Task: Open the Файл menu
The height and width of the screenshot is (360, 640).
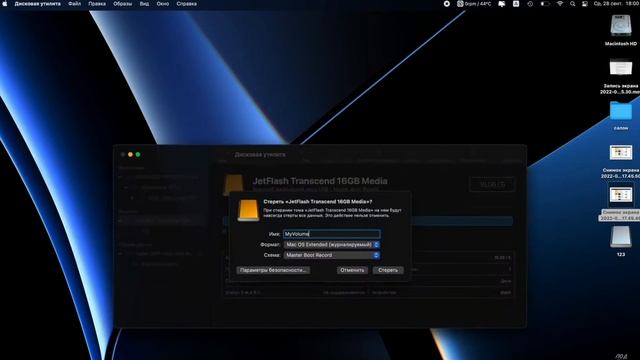Action: (x=74, y=4)
